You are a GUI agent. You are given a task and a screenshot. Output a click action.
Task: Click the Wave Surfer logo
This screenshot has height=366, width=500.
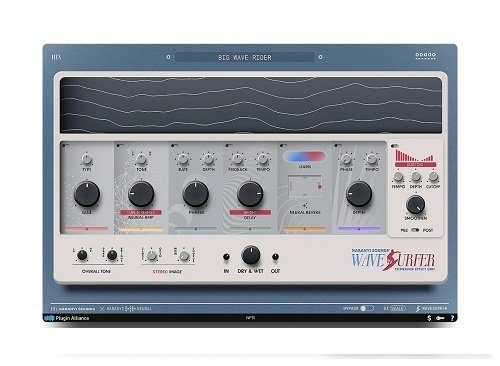click(x=393, y=260)
